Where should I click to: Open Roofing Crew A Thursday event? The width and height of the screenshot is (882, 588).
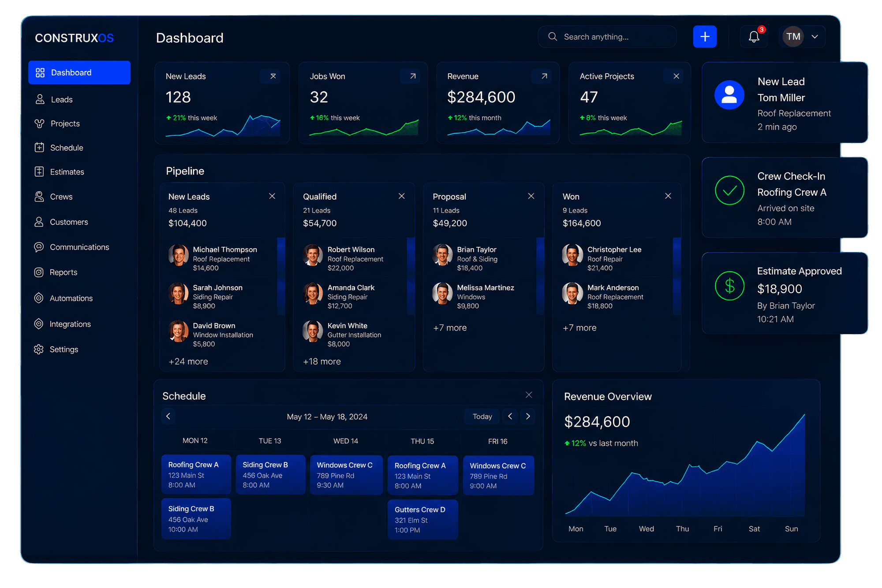click(423, 475)
